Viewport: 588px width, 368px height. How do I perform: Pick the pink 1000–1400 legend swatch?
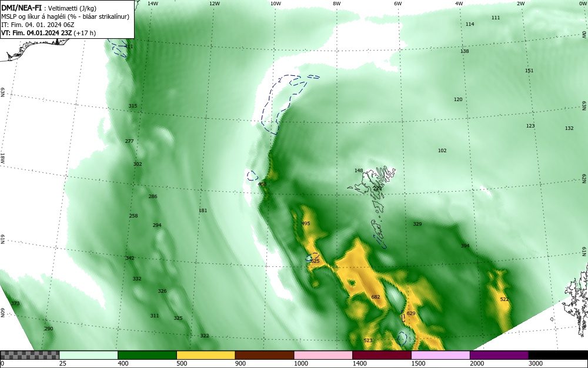tap(323, 355)
